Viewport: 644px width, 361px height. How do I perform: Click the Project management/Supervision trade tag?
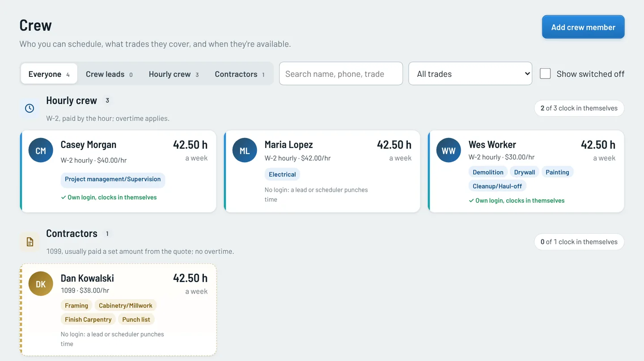point(113,179)
